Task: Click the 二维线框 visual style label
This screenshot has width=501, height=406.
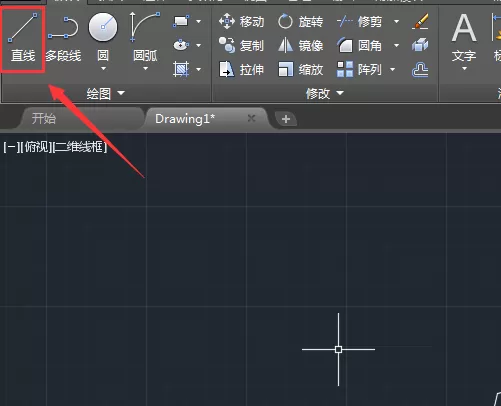Action: pos(80,147)
